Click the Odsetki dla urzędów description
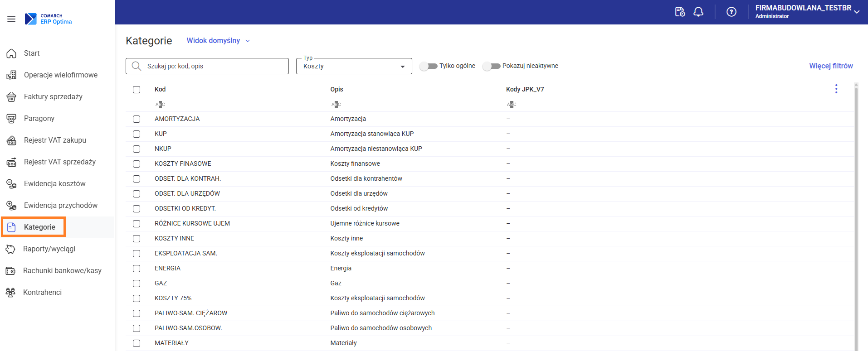The width and height of the screenshot is (868, 351). 359,193
